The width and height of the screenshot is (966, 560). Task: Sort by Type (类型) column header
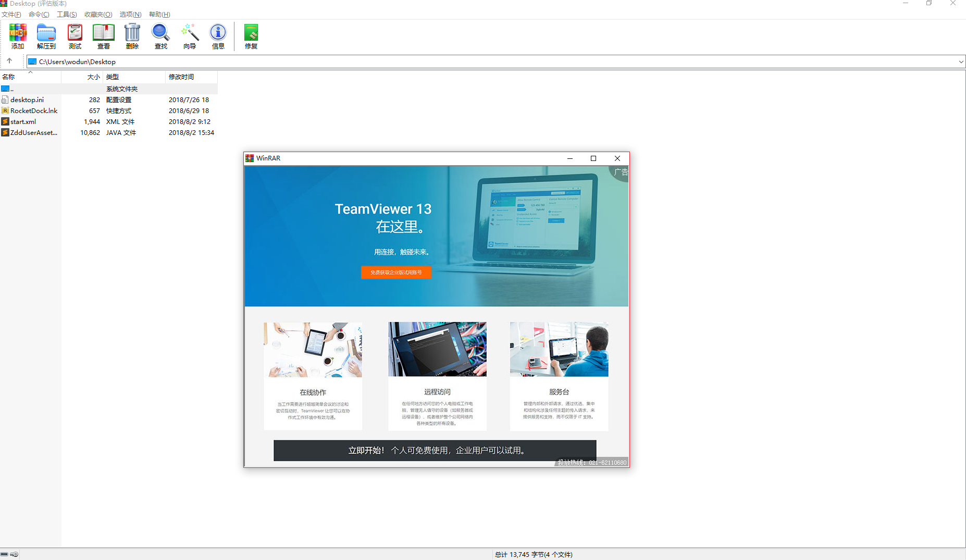(x=134, y=77)
